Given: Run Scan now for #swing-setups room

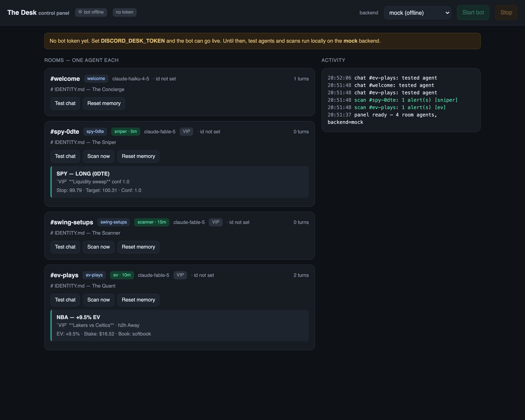Looking at the screenshot, I should [x=98, y=247].
